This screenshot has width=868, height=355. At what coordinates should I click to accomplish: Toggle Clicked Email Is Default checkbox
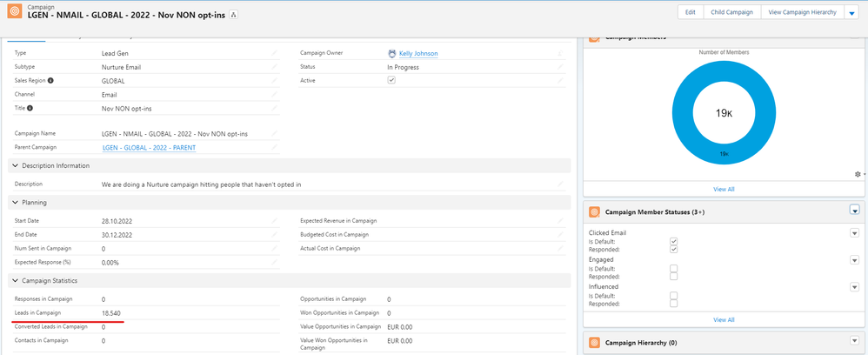674,242
